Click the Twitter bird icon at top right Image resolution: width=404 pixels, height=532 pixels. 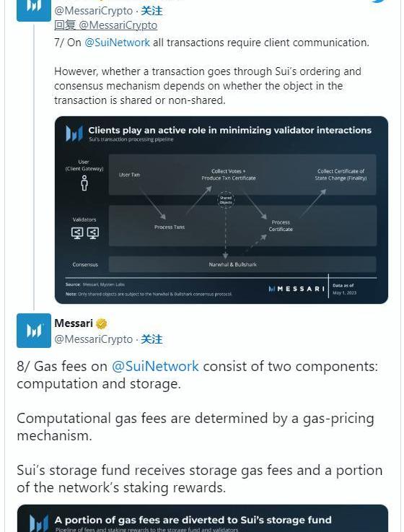click(x=379, y=1)
